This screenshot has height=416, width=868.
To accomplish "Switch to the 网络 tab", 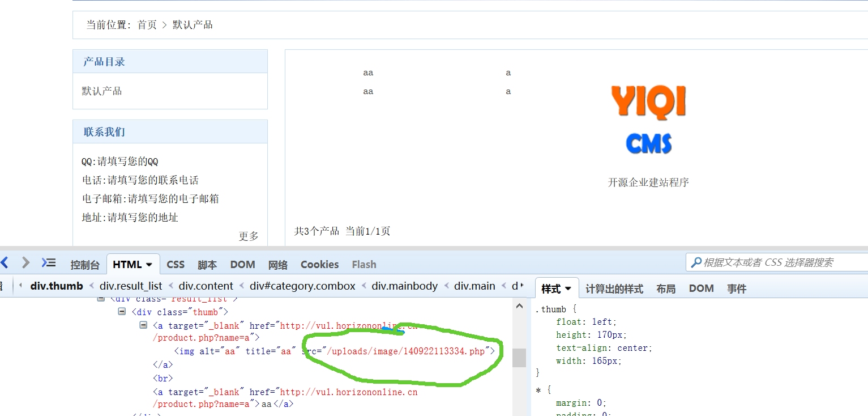I will pyautogui.click(x=277, y=265).
